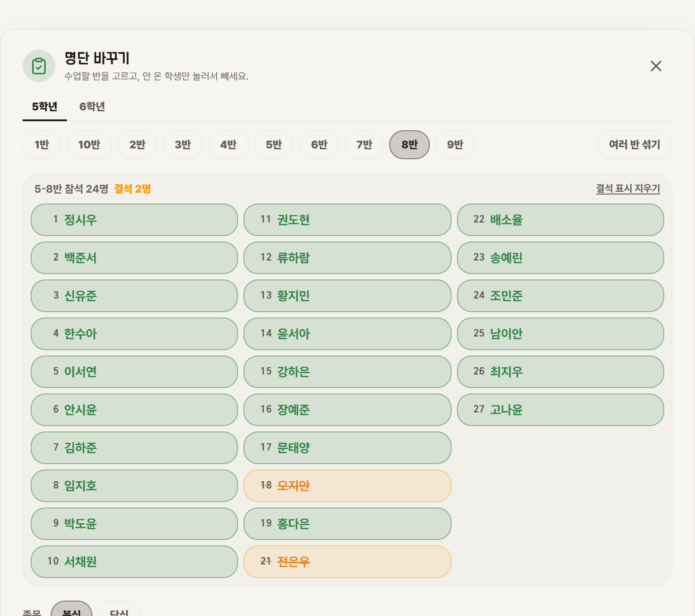The width and height of the screenshot is (695, 616).
Task: Toggle student 13 황지민
Action: pyautogui.click(x=347, y=296)
